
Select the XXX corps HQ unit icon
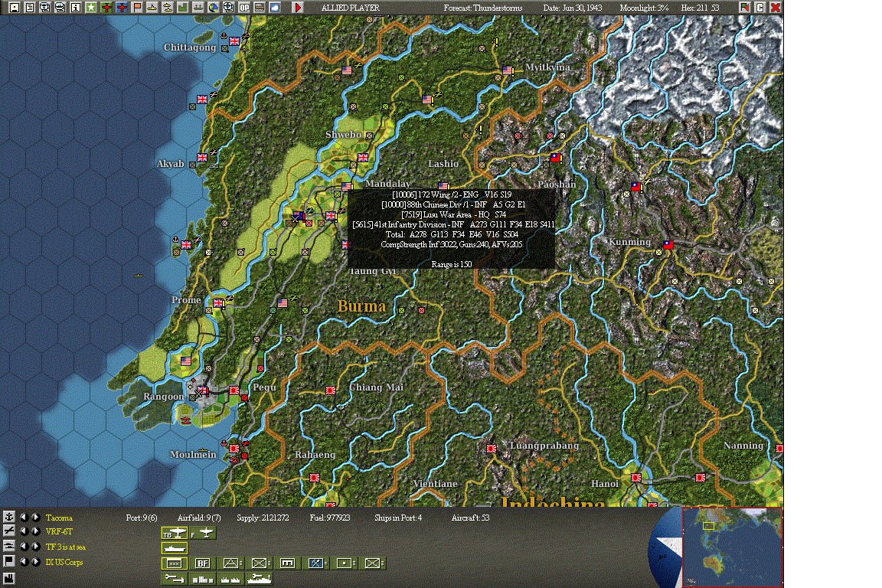(x=175, y=563)
